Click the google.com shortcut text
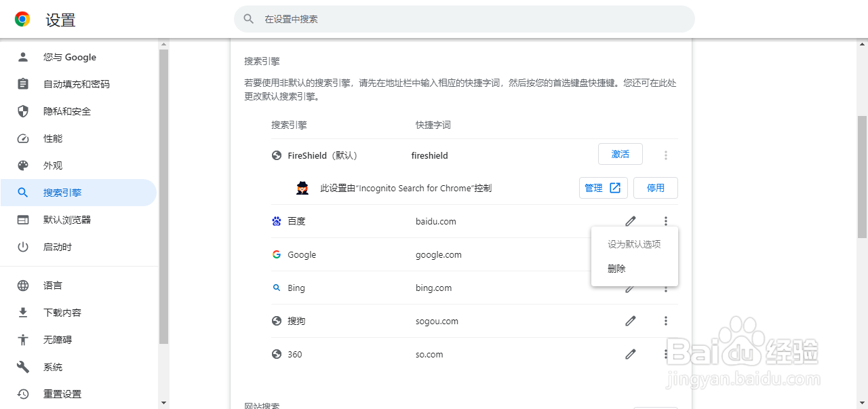This screenshot has width=868, height=409. click(x=439, y=254)
